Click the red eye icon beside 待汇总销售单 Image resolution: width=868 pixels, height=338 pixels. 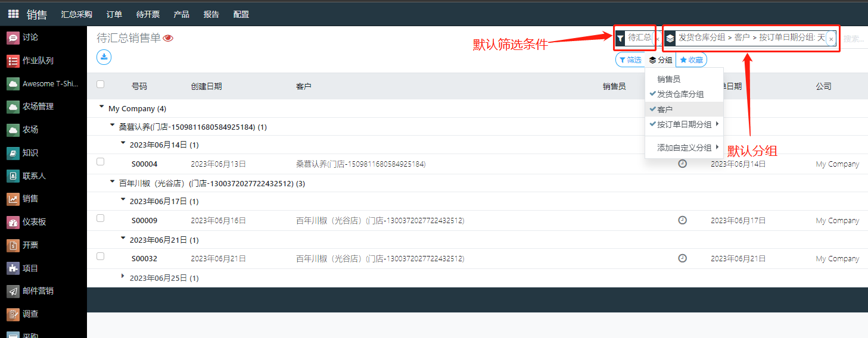tap(168, 38)
